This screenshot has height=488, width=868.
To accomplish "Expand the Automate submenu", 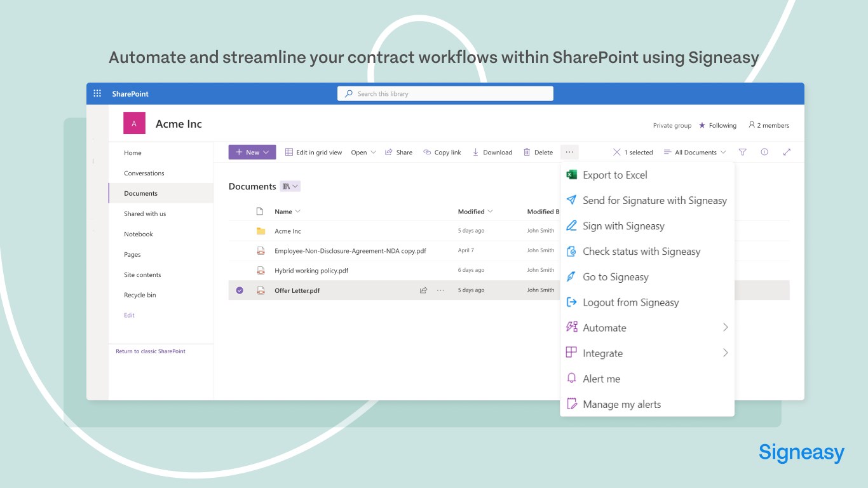I will pyautogui.click(x=725, y=327).
